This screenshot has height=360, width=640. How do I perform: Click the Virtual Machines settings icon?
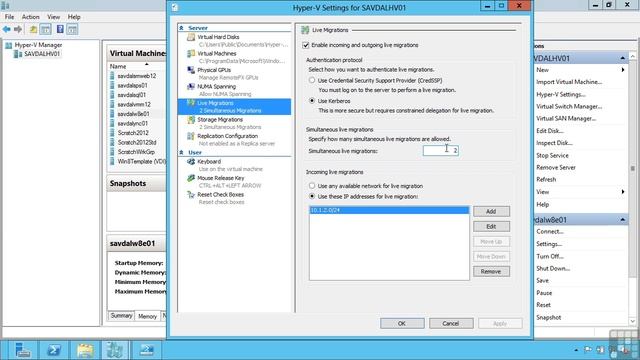(x=191, y=54)
